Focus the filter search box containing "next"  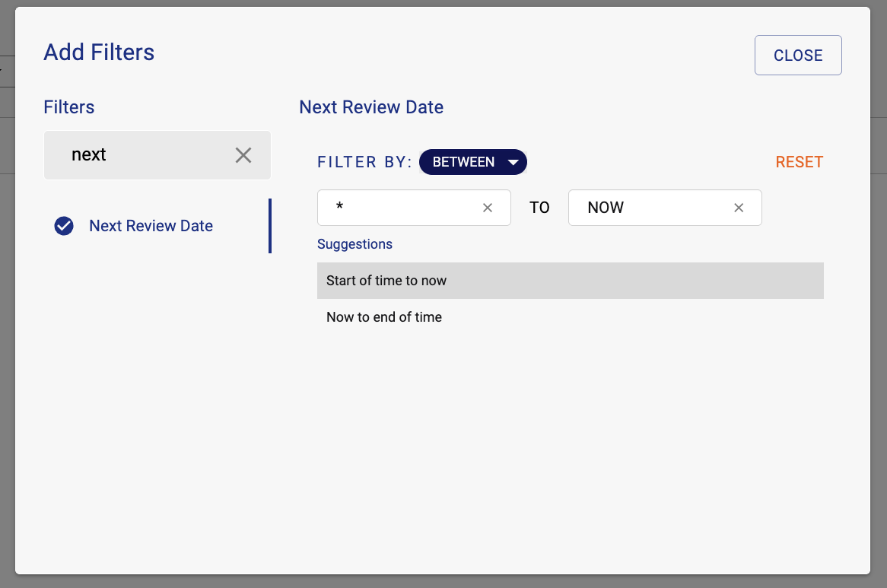145,155
